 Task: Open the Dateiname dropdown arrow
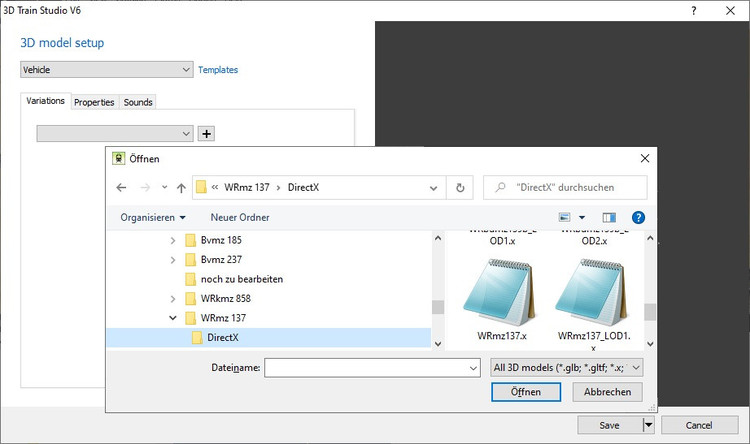point(473,368)
